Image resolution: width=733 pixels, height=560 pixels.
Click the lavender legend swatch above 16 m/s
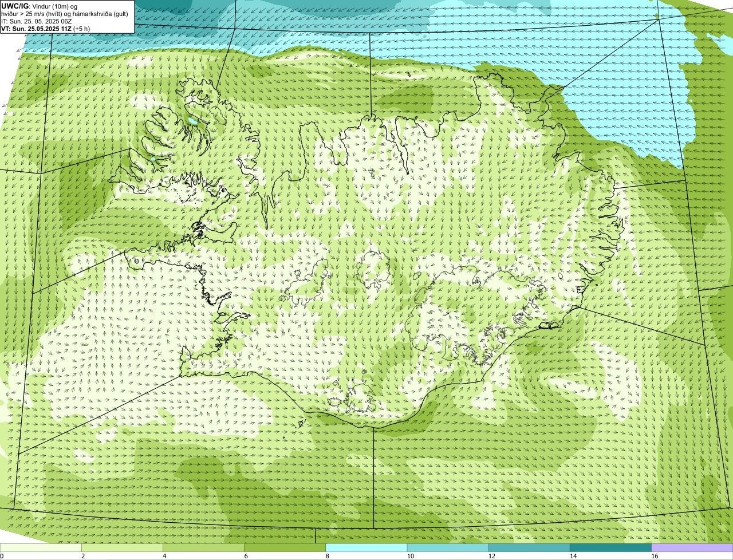point(692,548)
